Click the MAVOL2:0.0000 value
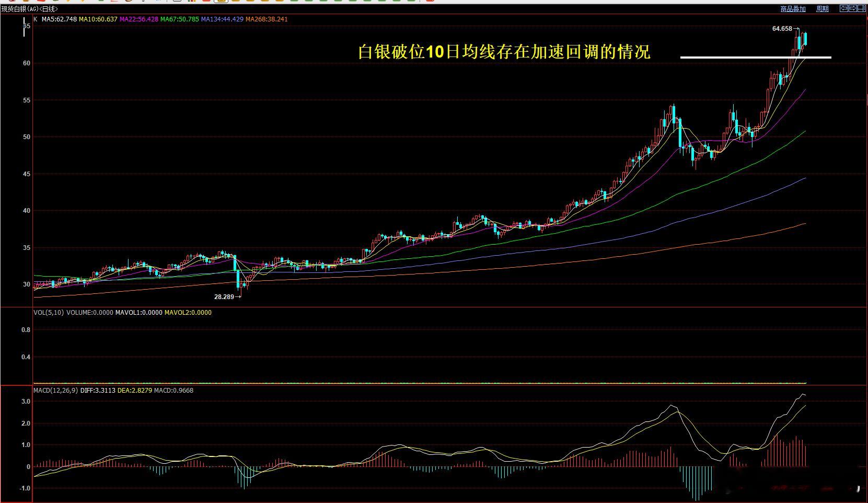The height and width of the screenshot is (503, 868). tap(188, 313)
